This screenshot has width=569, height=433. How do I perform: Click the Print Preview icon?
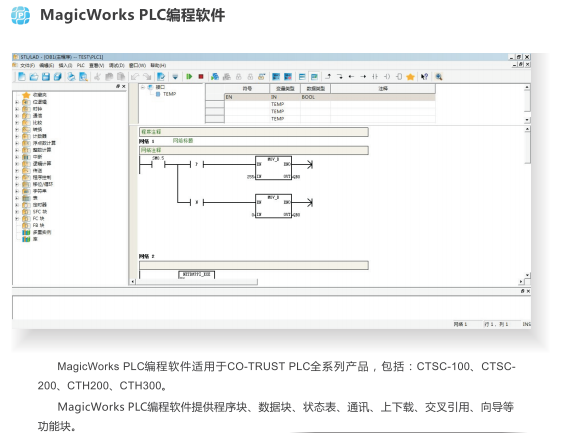click(83, 77)
